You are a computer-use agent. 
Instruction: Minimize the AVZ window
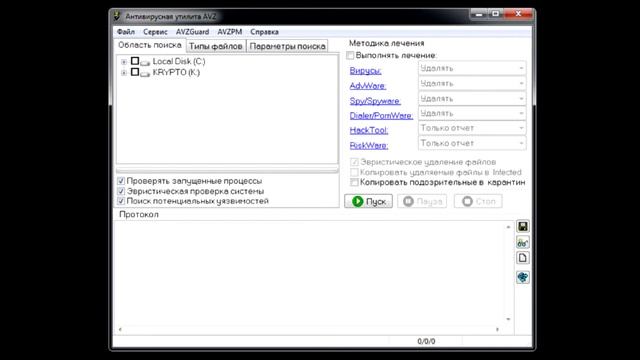click(479, 14)
